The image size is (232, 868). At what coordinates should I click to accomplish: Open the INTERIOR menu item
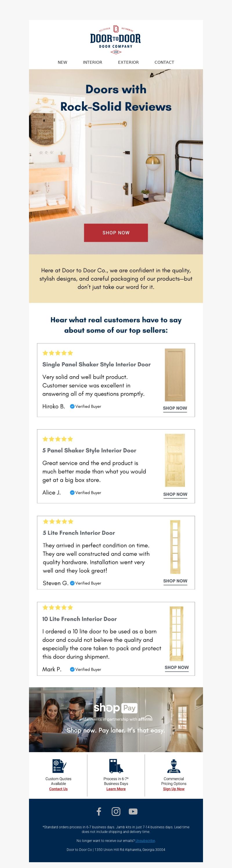point(93,62)
